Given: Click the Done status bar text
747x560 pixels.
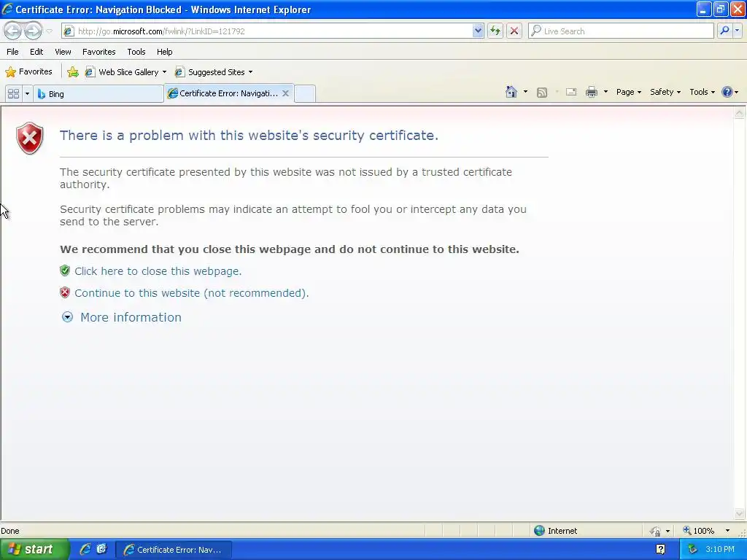Looking at the screenshot, I should (x=10, y=531).
